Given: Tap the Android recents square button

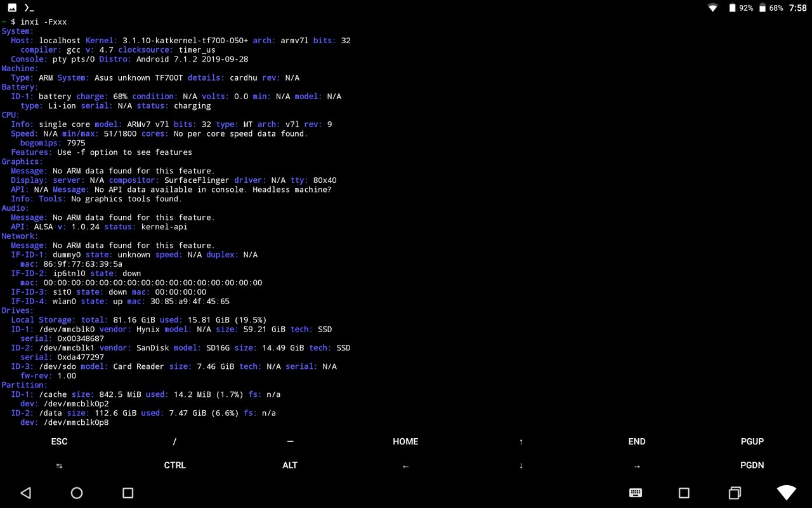Looking at the screenshot, I should pos(128,493).
